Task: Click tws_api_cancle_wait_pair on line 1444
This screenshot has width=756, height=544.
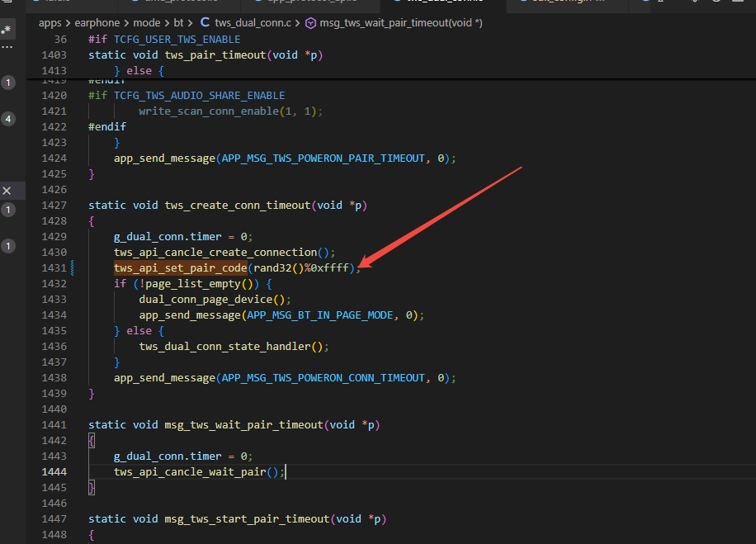Action: 190,471
